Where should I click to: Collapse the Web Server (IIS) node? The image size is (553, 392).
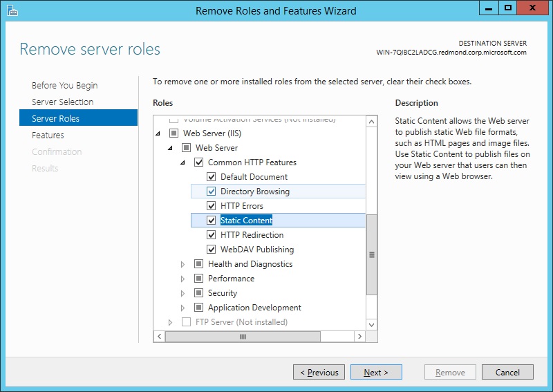pos(158,133)
